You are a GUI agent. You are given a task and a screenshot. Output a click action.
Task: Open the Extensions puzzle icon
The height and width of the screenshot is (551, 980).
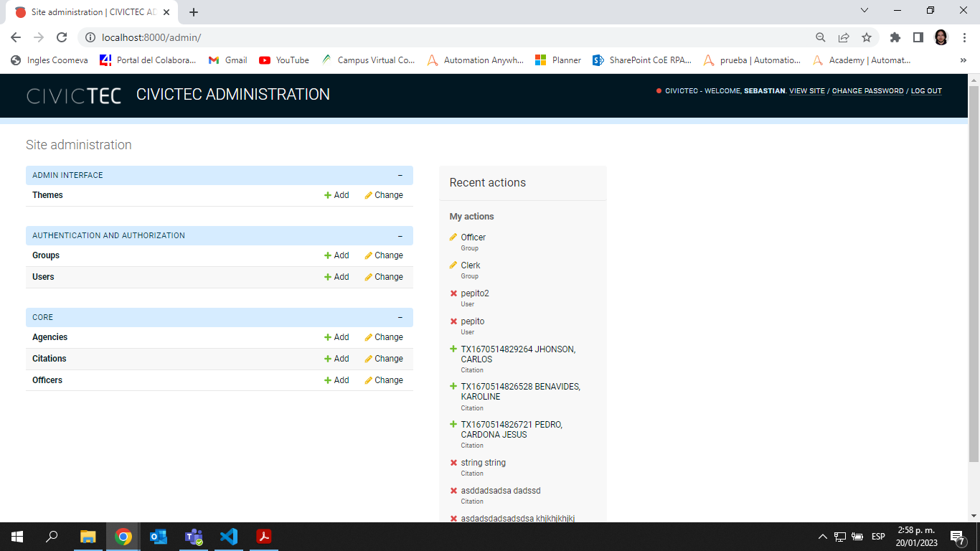895,37
